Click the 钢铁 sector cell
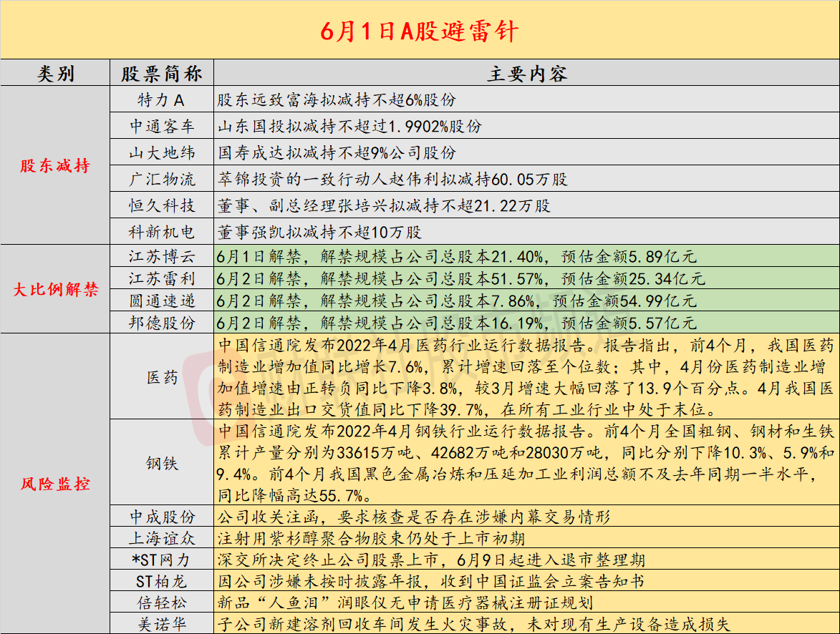The height and width of the screenshot is (634, 840). [162, 463]
